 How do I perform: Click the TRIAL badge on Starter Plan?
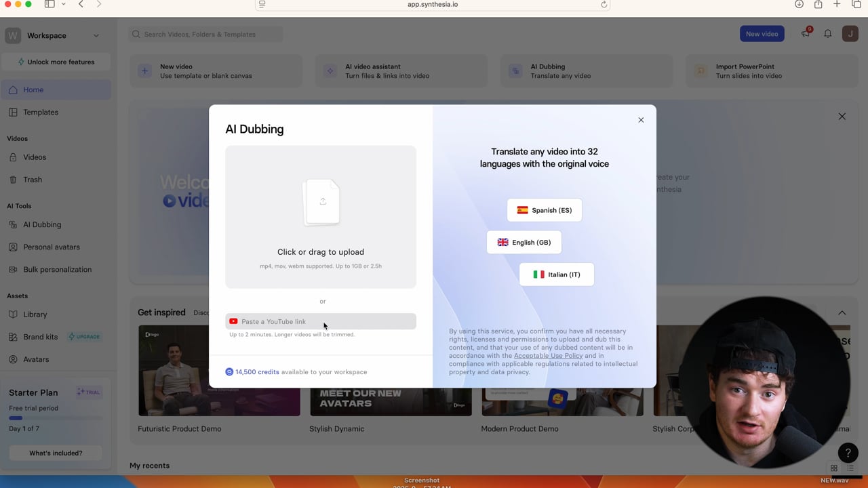pos(89,392)
